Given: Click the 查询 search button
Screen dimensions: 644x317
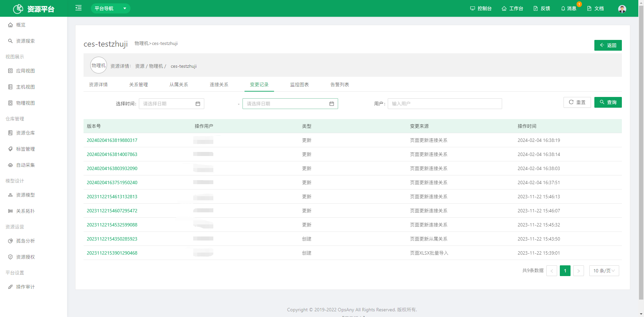Looking at the screenshot, I should [x=608, y=102].
